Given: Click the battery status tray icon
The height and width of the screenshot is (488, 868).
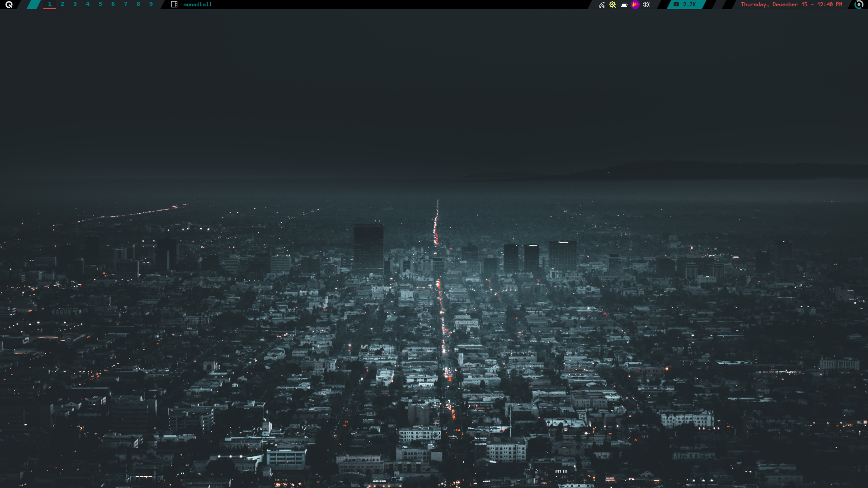Looking at the screenshot, I should [x=624, y=5].
